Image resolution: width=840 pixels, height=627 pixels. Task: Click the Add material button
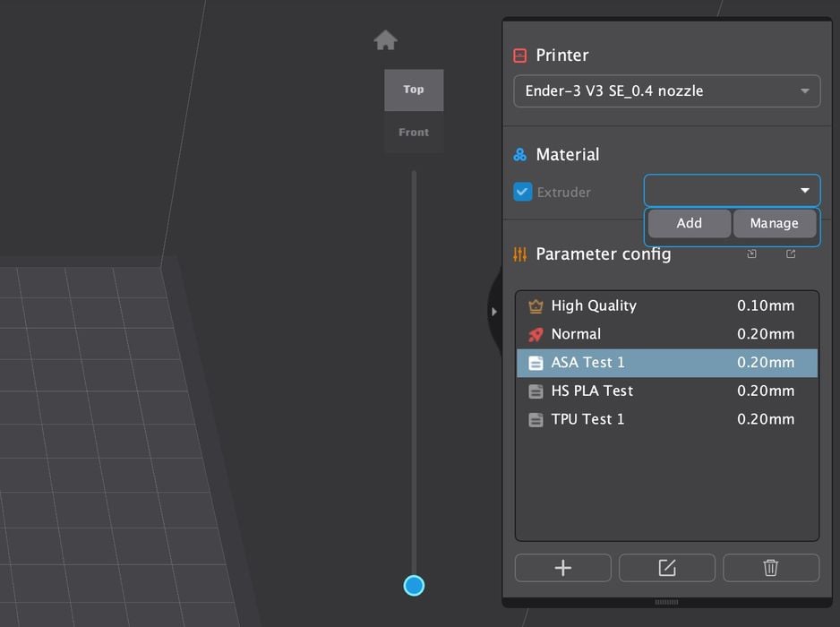(689, 224)
